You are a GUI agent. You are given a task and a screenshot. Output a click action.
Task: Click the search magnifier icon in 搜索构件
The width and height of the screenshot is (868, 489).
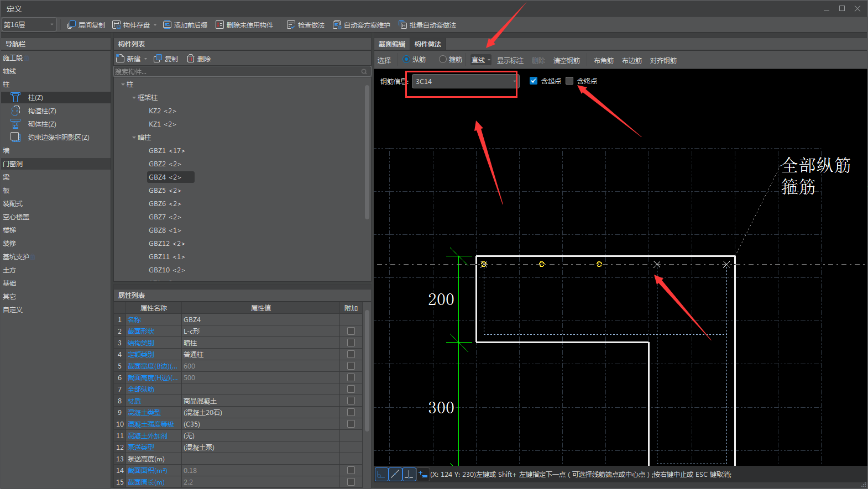tap(364, 71)
